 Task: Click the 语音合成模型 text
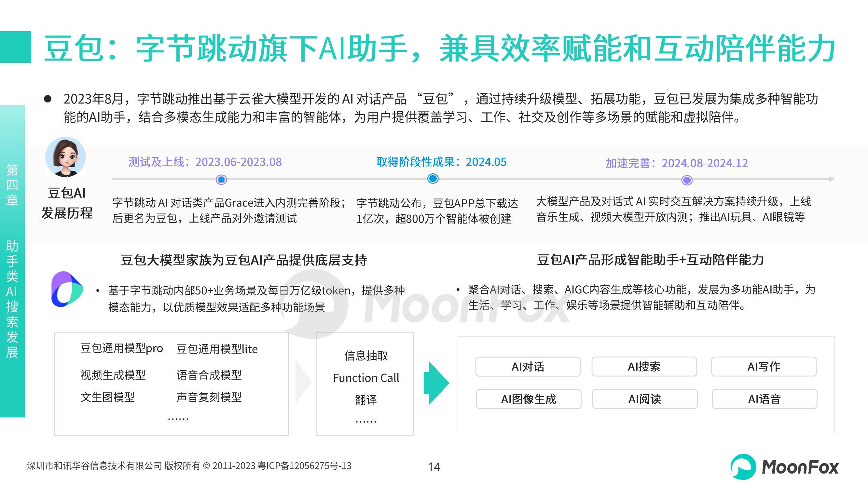click(209, 375)
